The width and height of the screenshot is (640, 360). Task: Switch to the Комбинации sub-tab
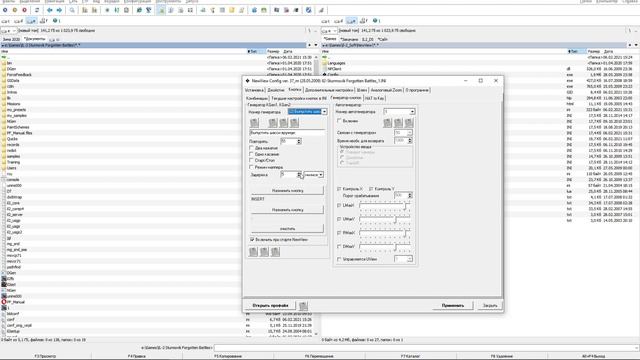click(257, 98)
